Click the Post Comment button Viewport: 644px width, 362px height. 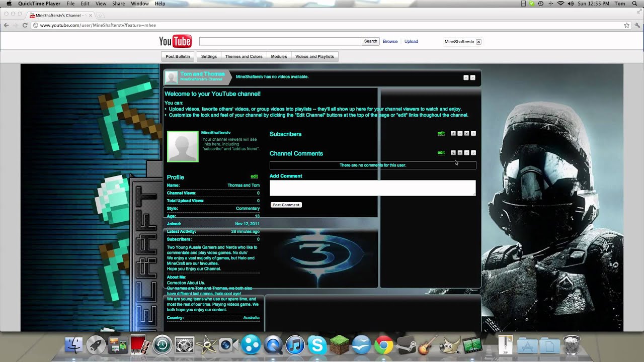[x=286, y=205]
